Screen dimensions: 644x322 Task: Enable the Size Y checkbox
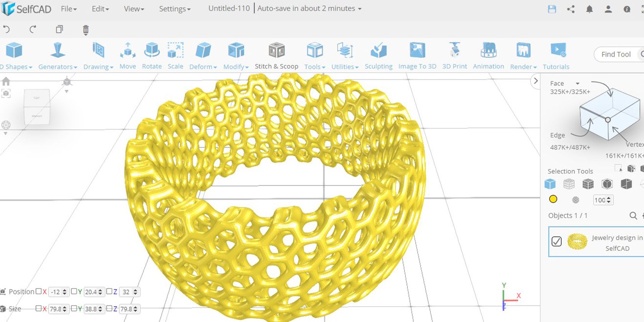click(x=74, y=308)
